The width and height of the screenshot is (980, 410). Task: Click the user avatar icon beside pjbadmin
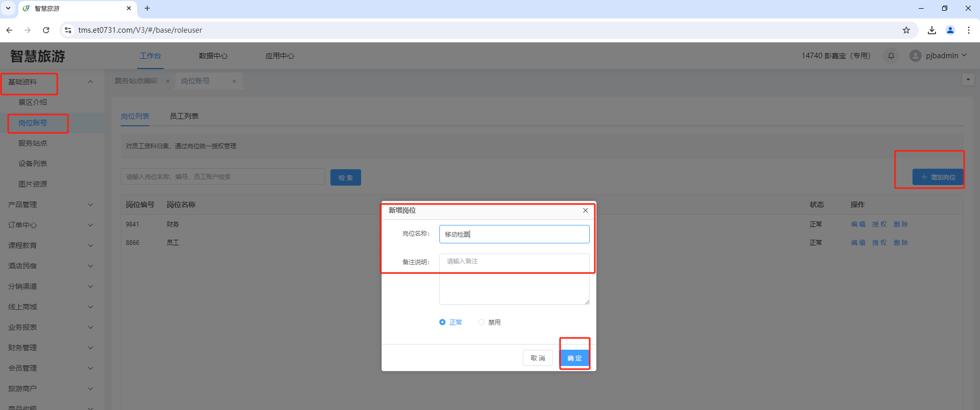click(x=915, y=56)
